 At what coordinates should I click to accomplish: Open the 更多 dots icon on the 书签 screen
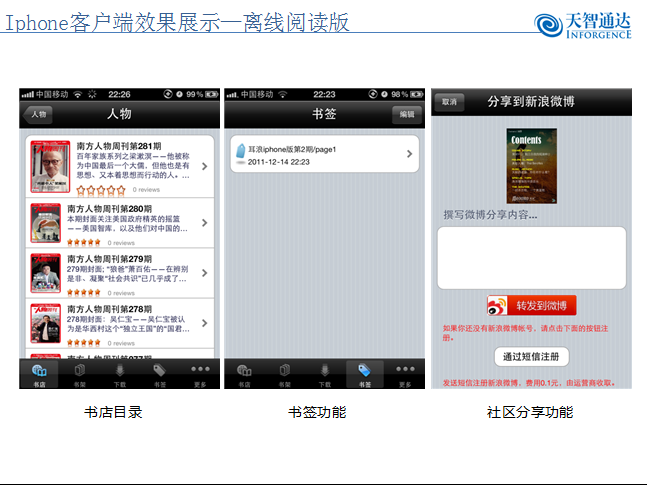(x=405, y=369)
